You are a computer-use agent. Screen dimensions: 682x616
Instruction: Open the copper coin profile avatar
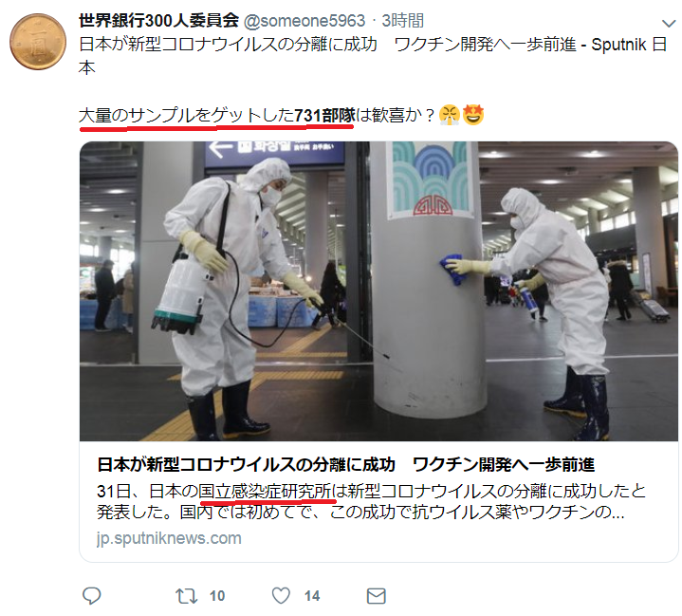click(x=38, y=42)
